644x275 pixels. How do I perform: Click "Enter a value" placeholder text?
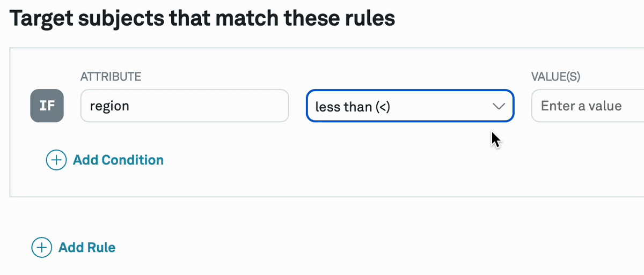click(x=581, y=106)
